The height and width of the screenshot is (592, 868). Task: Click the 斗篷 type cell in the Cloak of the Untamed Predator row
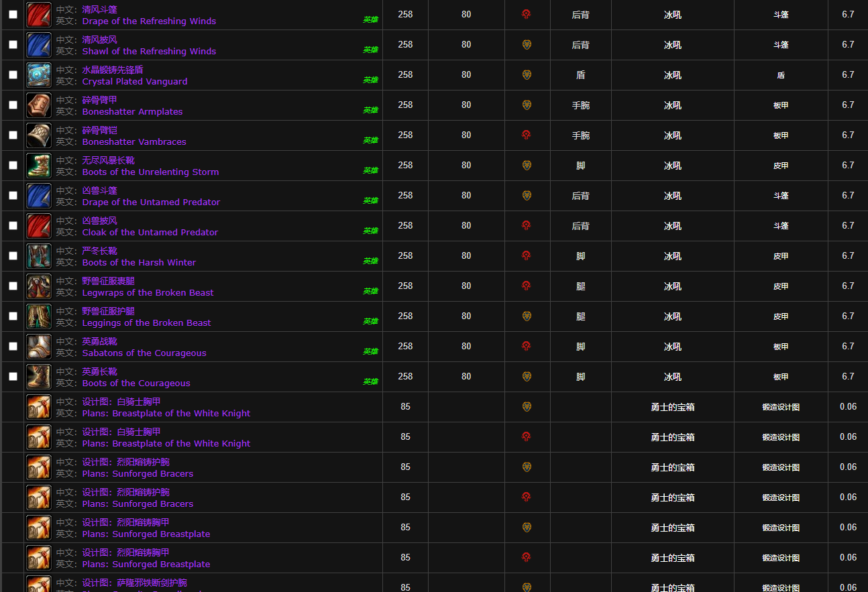tap(781, 226)
